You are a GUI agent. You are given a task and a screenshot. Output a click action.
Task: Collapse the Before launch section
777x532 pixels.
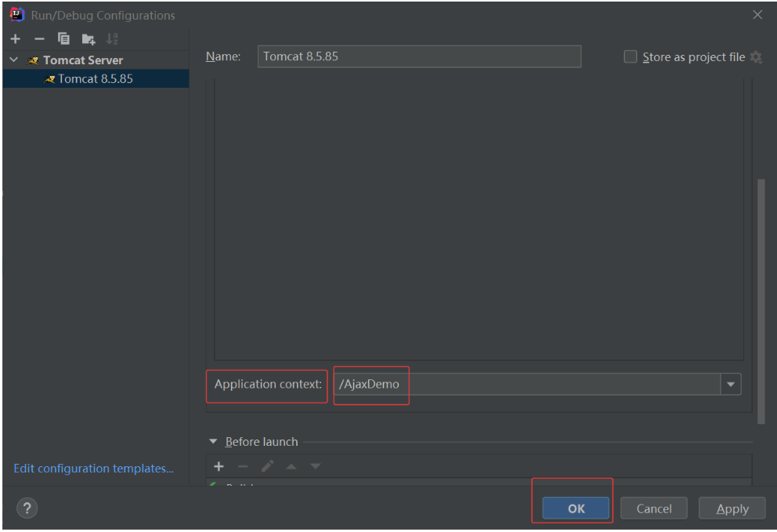213,441
